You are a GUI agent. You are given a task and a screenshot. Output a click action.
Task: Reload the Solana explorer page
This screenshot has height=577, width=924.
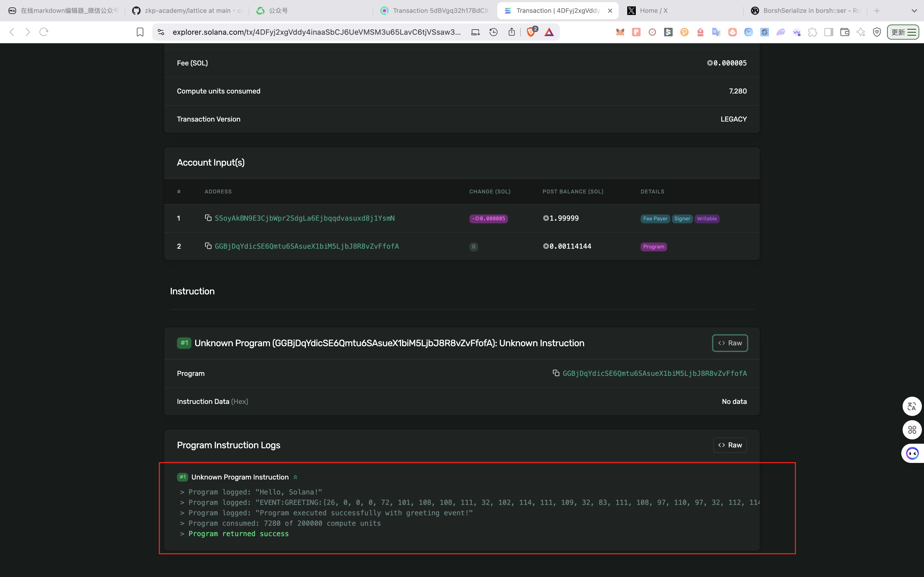coord(44,32)
